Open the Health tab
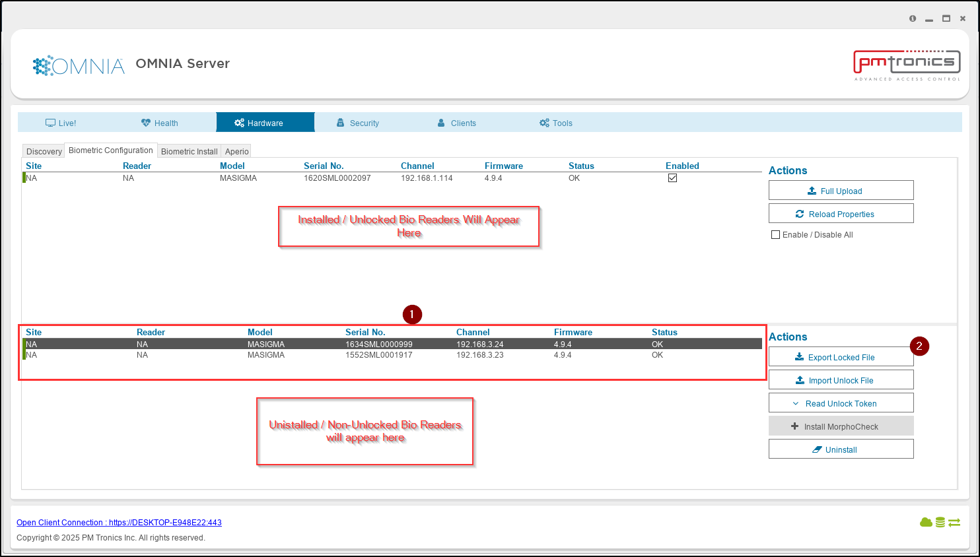Image resolution: width=980 pixels, height=557 pixels. (x=160, y=123)
